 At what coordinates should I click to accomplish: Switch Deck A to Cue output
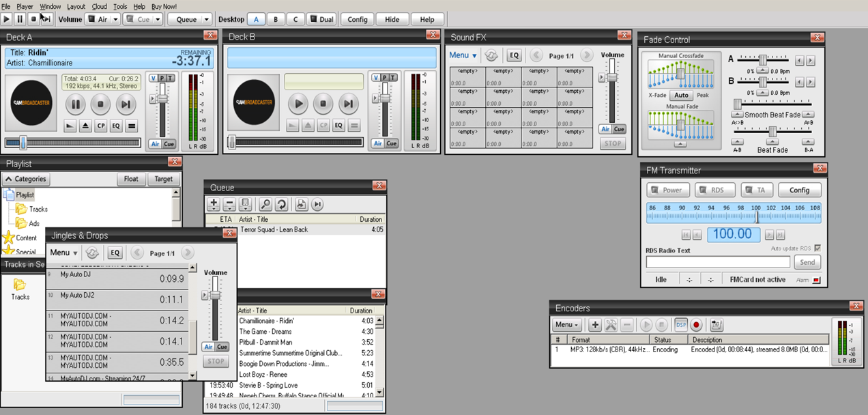169,143
